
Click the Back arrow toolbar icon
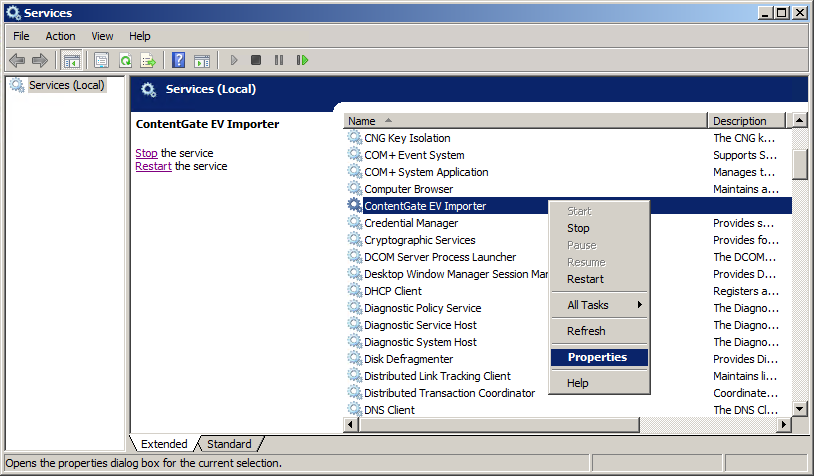click(x=17, y=60)
